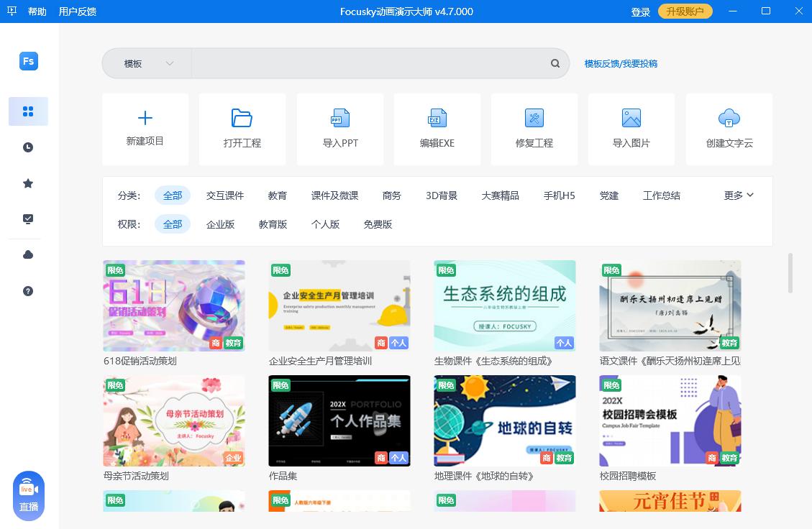Select the 免费版 free templates filter
The height and width of the screenshot is (529, 812).
pyautogui.click(x=378, y=224)
